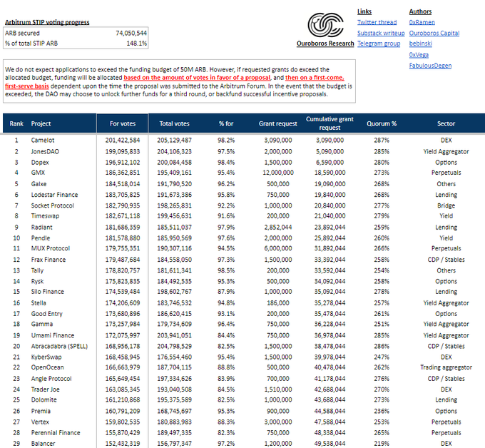Select the Timeswap project cell
Screen dimensions: 485x448
pos(45,216)
